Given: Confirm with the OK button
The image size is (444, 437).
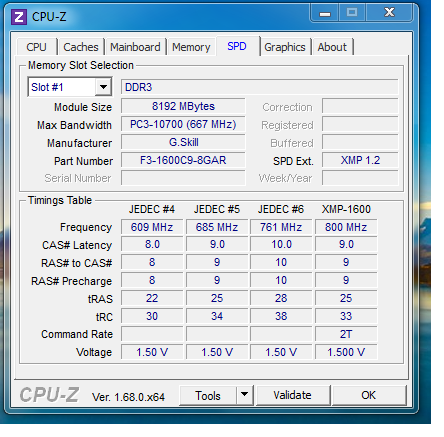Looking at the screenshot, I should (369, 395).
